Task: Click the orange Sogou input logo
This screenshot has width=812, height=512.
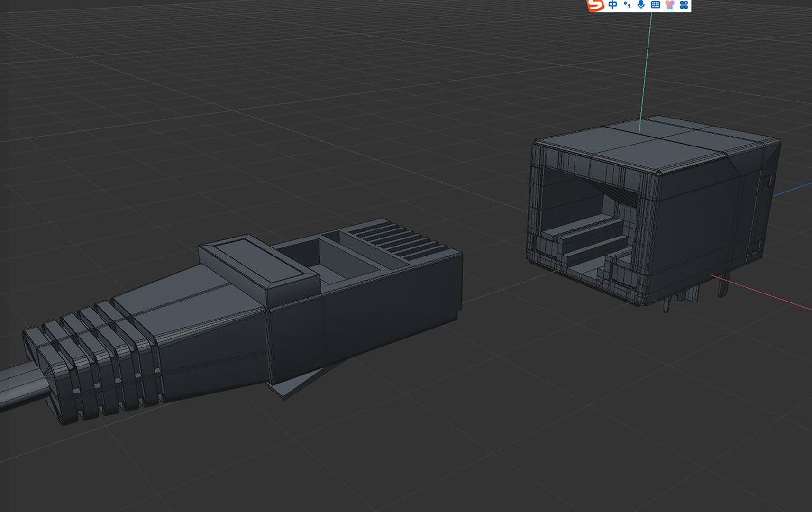Action: tap(595, 5)
